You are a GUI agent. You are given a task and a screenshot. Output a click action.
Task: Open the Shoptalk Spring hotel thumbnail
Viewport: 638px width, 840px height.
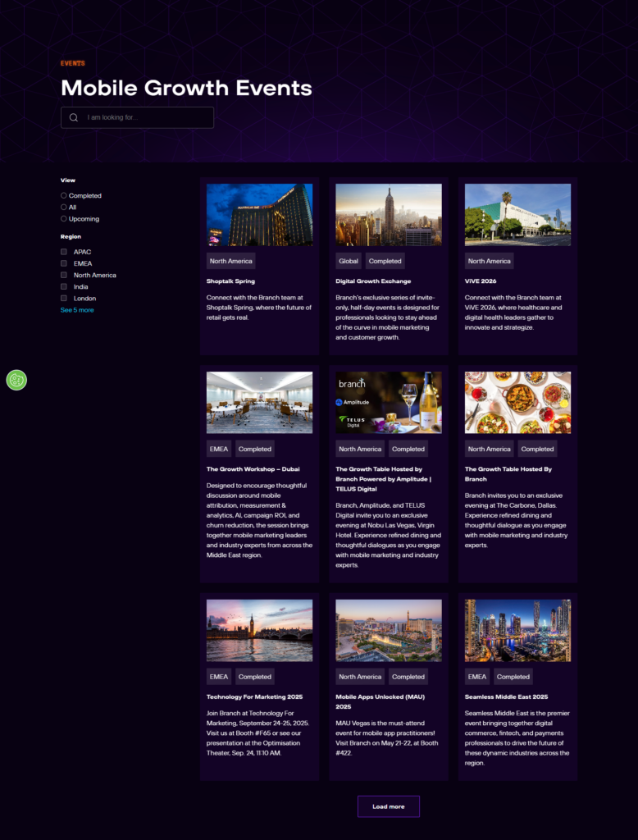tap(259, 214)
